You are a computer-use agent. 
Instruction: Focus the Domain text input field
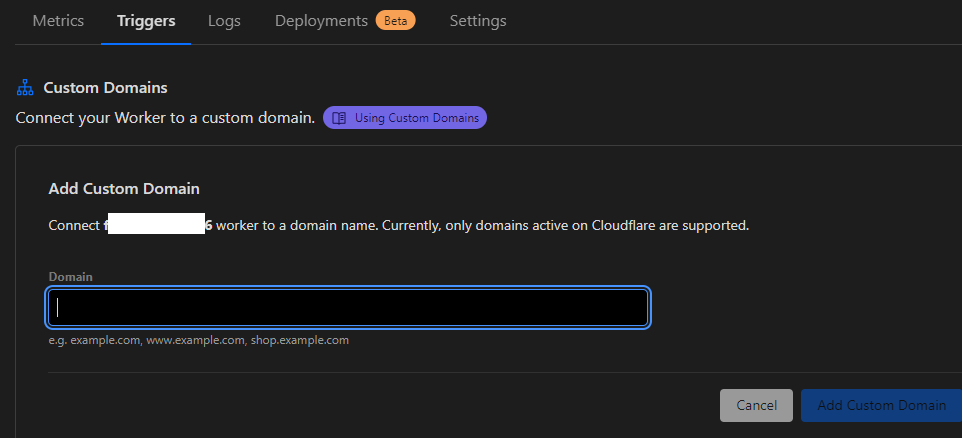[x=348, y=307]
